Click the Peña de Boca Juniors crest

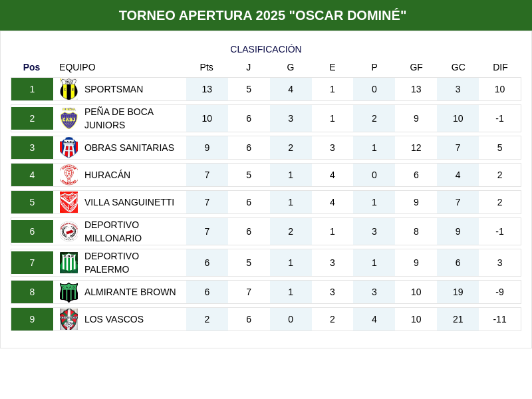point(68,118)
